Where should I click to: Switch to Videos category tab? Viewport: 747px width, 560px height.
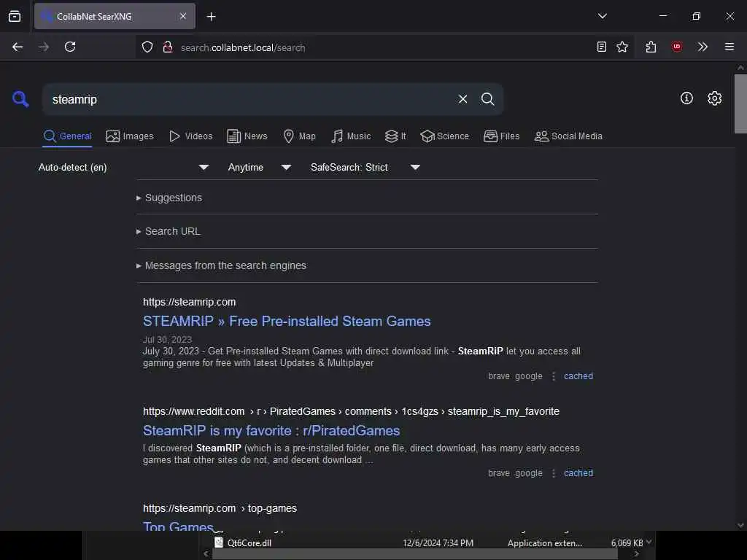pos(190,136)
